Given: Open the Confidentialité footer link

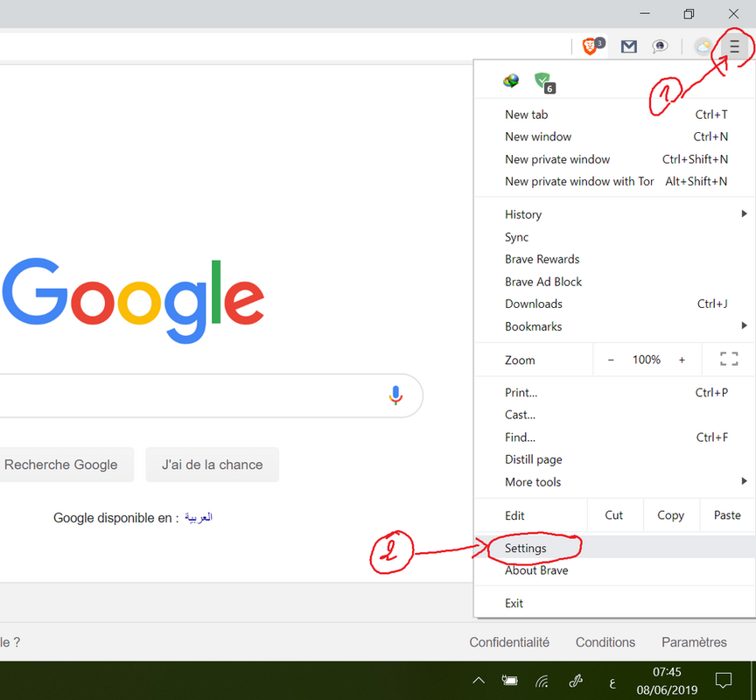Looking at the screenshot, I should (509, 642).
